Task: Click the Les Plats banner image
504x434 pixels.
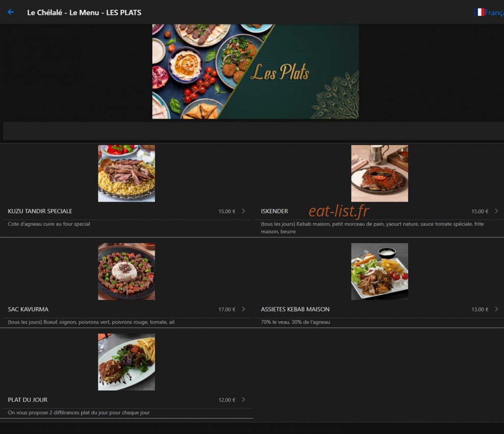Action: point(255,72)
